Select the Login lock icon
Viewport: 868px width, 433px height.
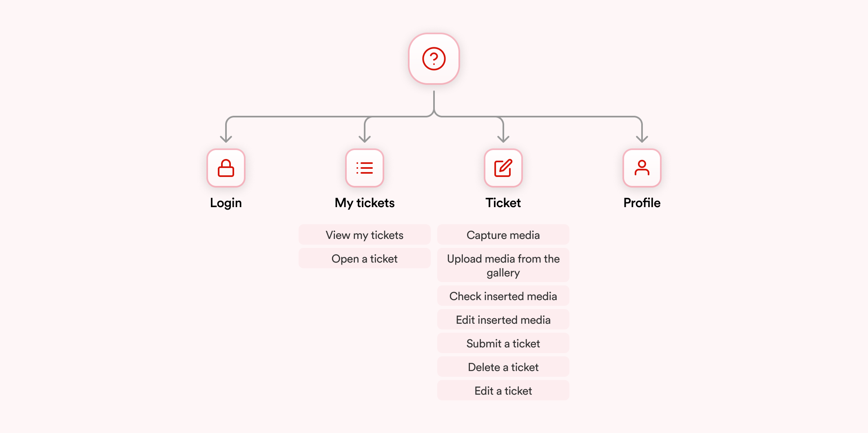tap(226, 168)
